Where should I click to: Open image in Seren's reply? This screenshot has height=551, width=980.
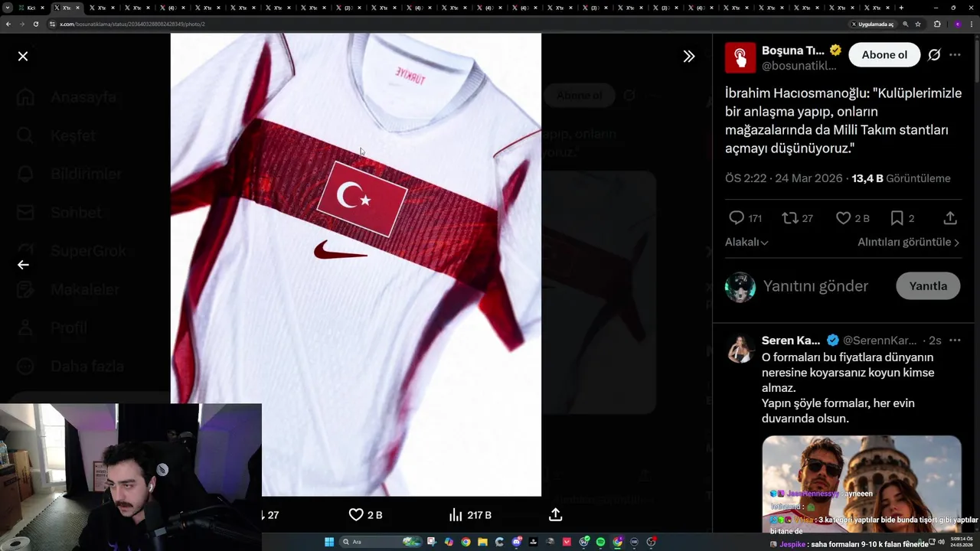861,484
